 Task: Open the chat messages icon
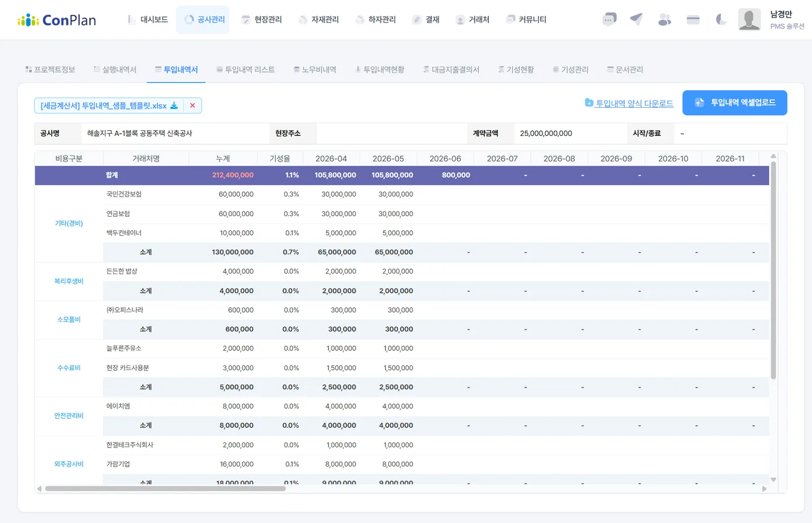tap(609, 20)
